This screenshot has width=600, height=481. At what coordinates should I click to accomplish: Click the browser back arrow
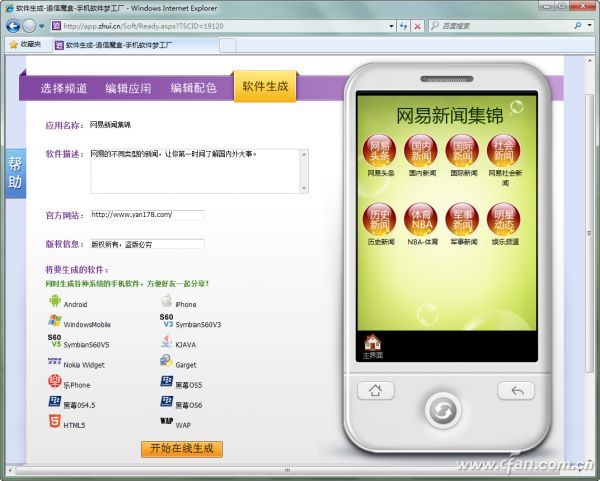pyautogui.click(x=13, y=26)
